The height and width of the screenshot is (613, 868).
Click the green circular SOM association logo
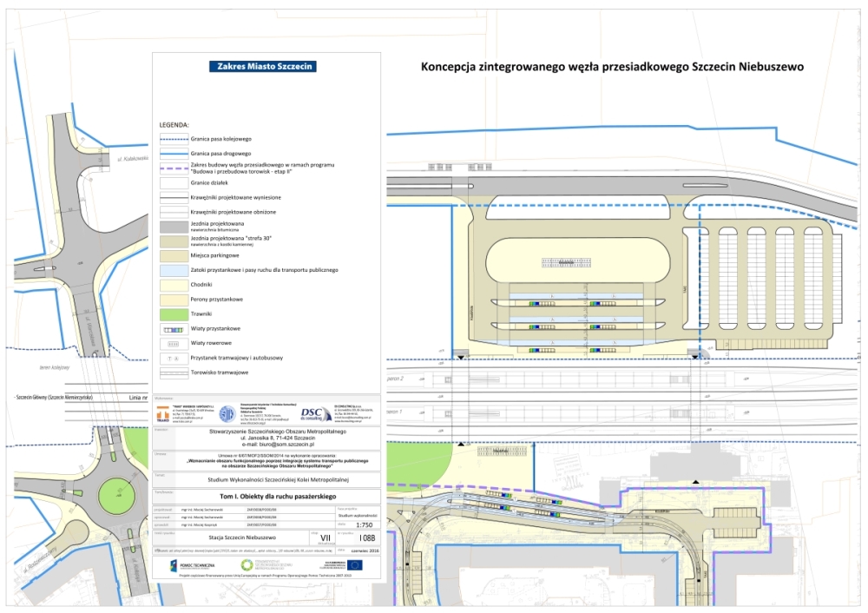pyautogui.click(x=246, y=566)
